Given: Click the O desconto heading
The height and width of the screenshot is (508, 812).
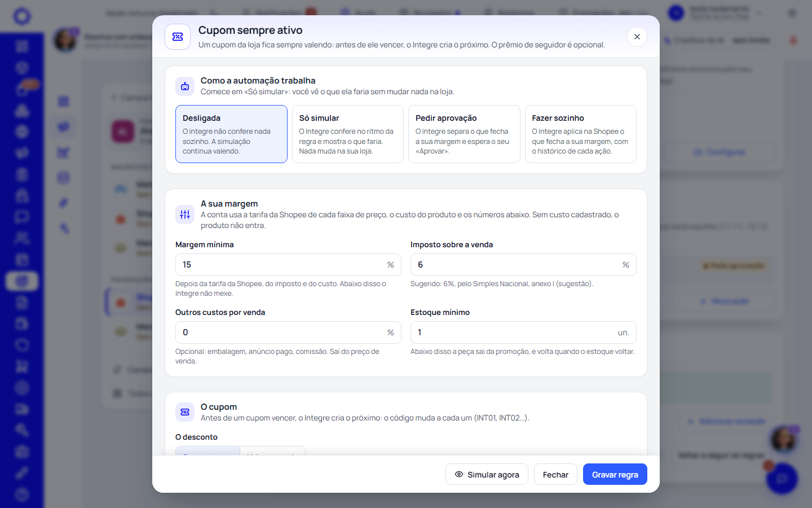Looking at the screenshot, I should 196,437.
